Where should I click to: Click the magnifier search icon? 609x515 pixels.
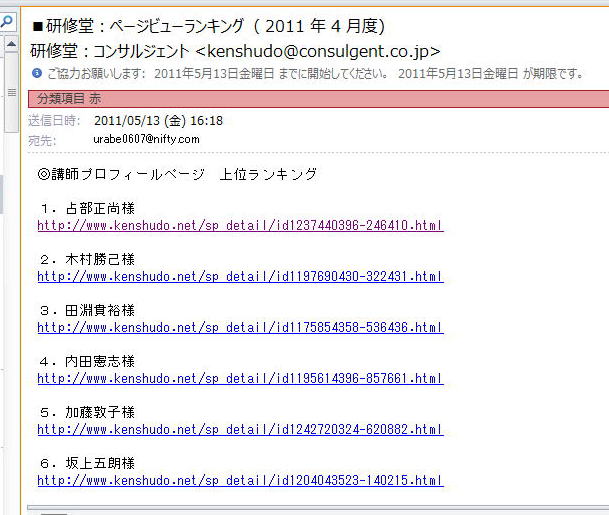tap(7, 22)
